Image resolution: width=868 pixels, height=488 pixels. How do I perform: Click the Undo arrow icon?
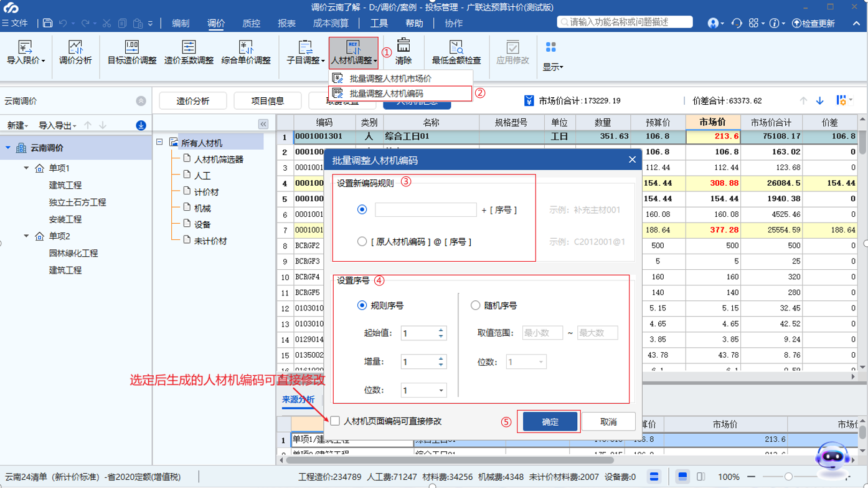(63, 23)
